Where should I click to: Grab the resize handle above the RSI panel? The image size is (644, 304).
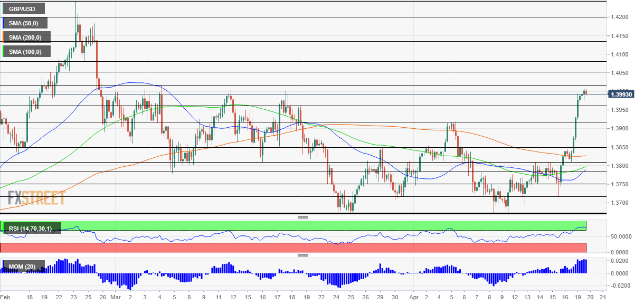coord(303,217)
